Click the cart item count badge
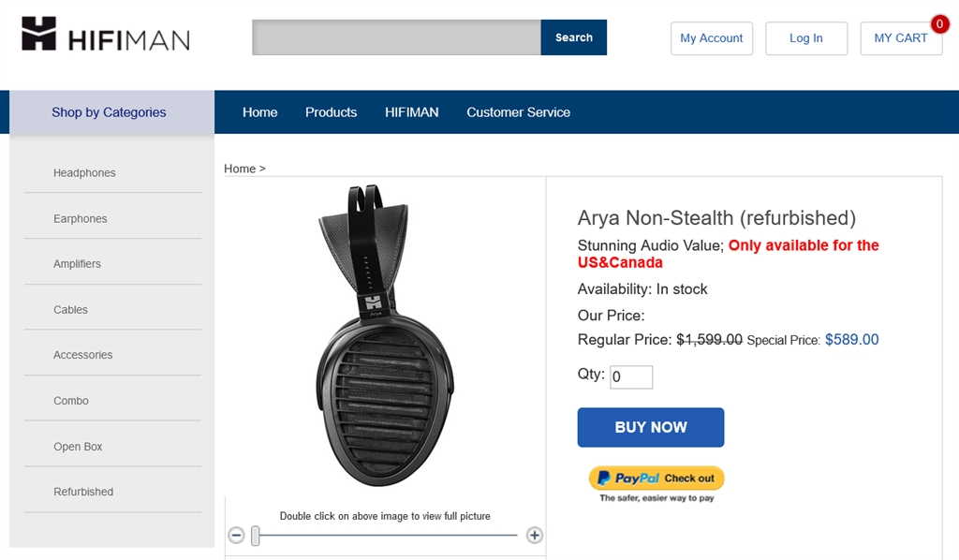This screenshot has height=560, width=959. [939, 24]
